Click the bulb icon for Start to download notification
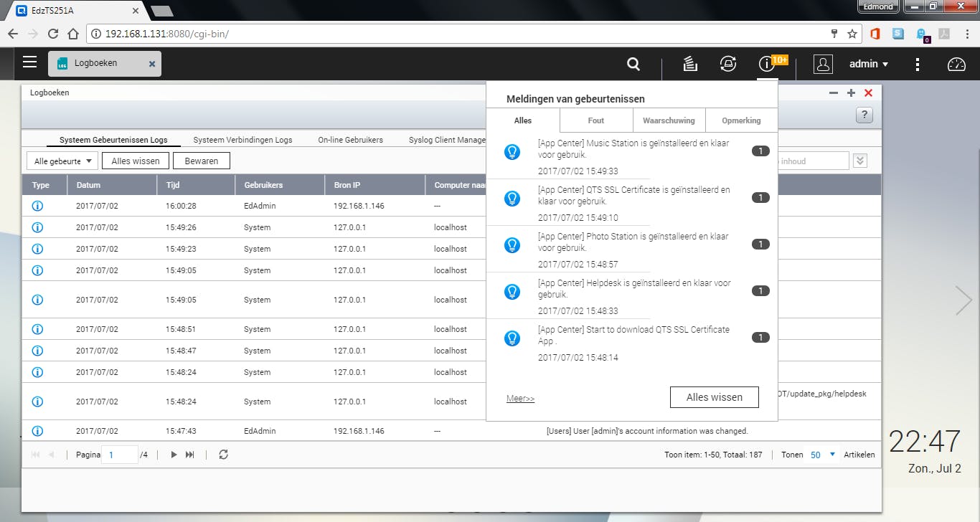The height and width of the screenshot is (522, 980). point(512,338)
